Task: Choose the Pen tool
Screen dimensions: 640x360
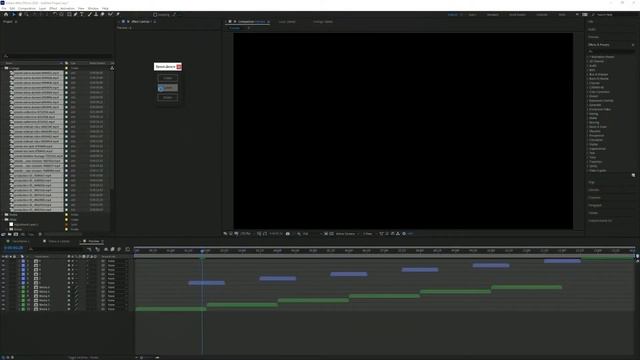Action: 75,14
